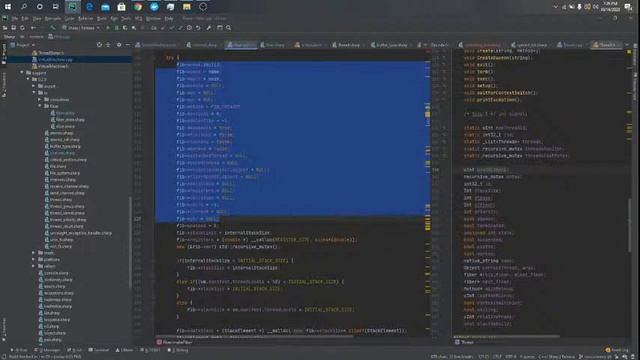Switch to the Thread.h tab in right editor

coord(605,45)
